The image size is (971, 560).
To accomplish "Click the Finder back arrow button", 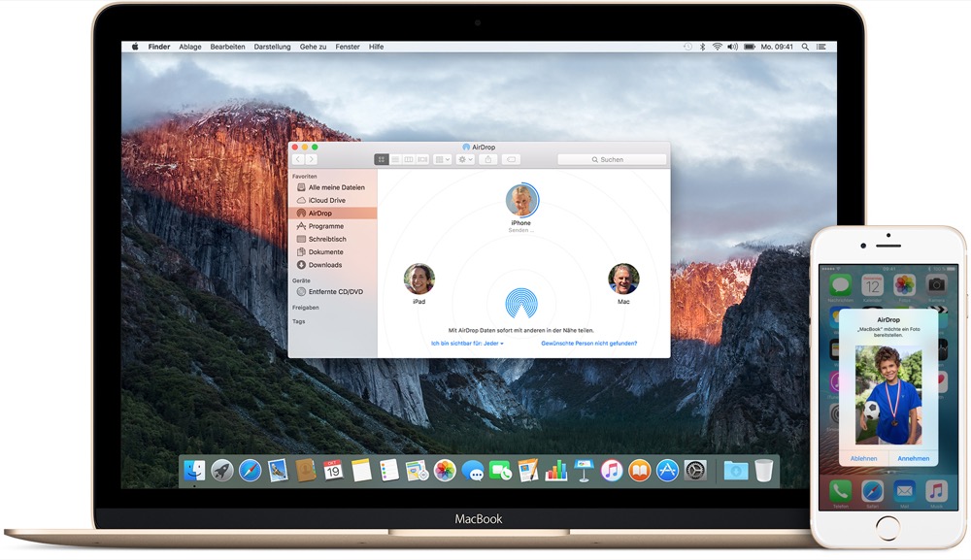I will click(298, 159).
